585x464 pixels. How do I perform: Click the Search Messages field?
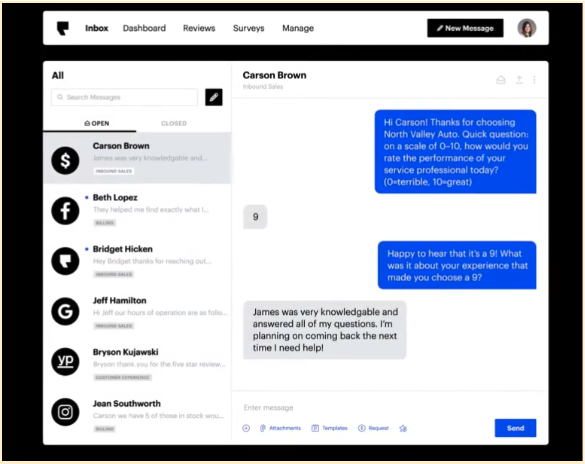tap(124, 97)
